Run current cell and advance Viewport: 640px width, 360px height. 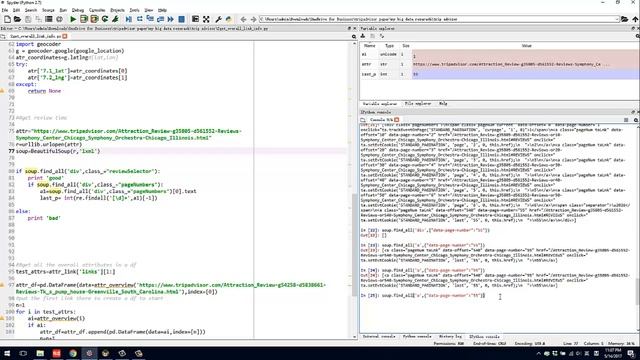[94, 19]
